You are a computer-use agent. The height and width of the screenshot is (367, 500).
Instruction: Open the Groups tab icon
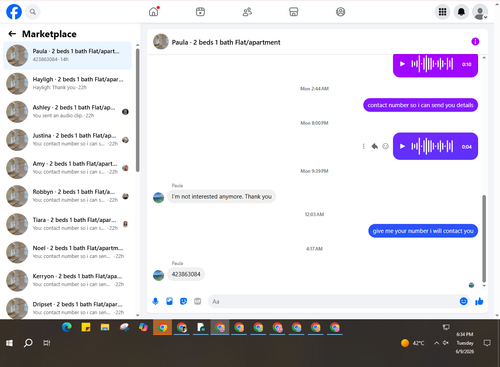[x=340, y=12]
